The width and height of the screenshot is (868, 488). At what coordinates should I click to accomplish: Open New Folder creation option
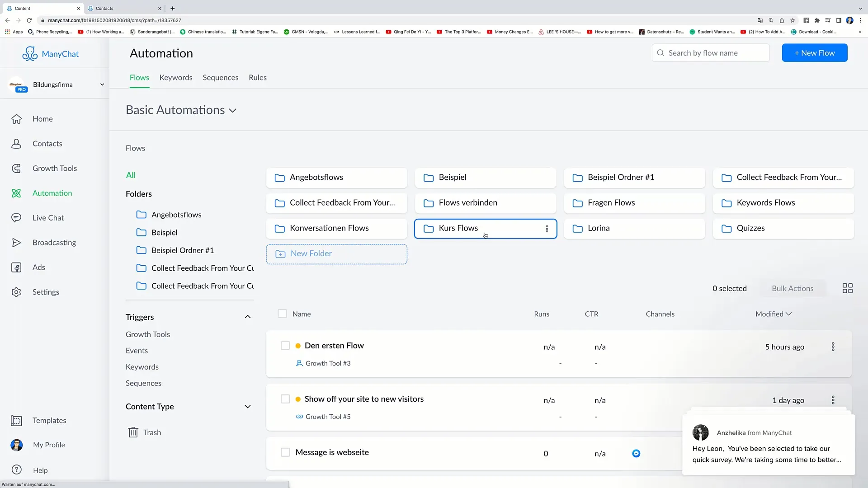(x=337, y=253)
